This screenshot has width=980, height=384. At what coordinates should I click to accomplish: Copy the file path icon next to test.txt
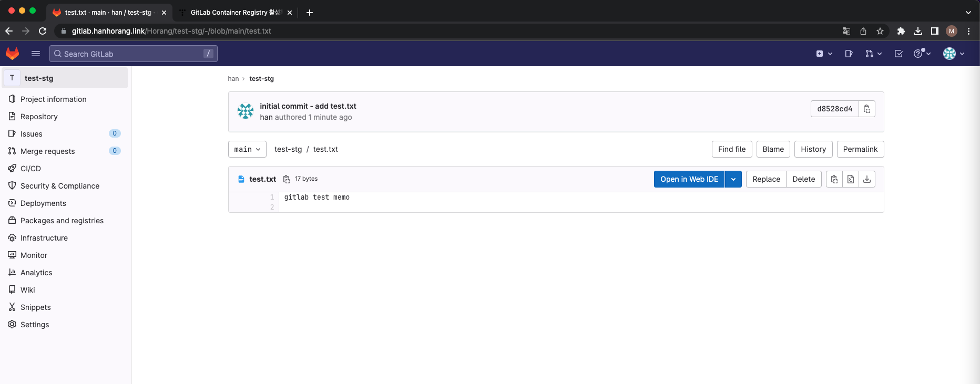(287, 179)
